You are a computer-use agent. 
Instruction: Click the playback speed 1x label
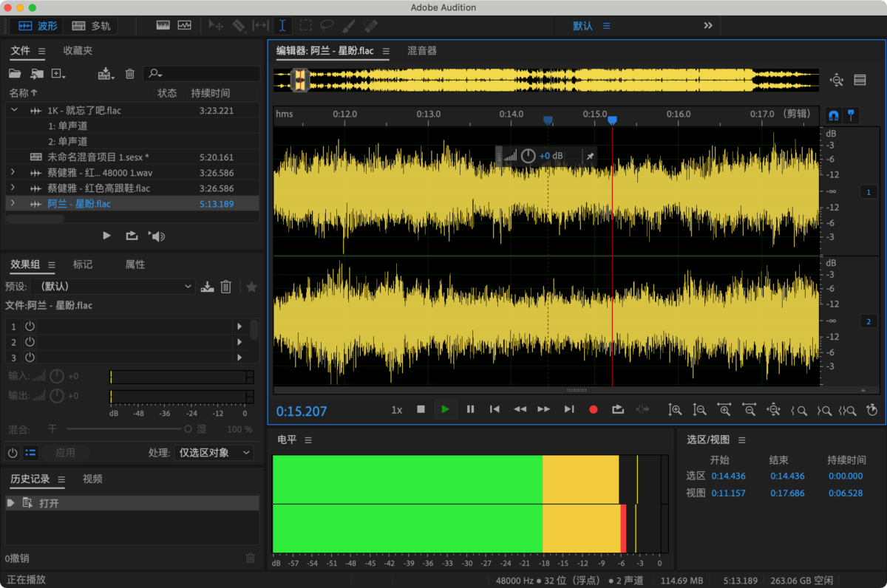point(397,410)
